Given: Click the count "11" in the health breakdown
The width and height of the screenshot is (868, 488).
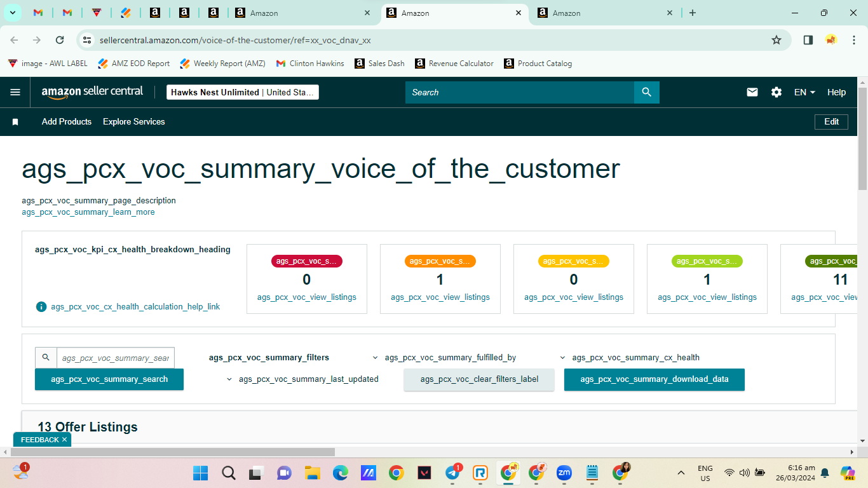Looking at the screenshot, I should tap(840, 280).
